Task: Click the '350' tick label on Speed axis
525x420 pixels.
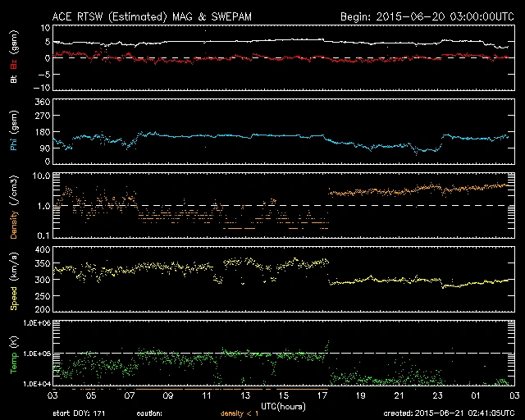Action: click(x=43, y=263)
